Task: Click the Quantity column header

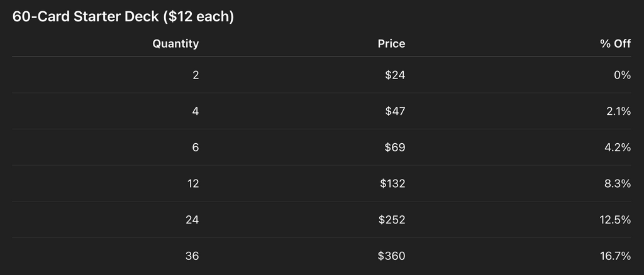Action: (175, 44)
